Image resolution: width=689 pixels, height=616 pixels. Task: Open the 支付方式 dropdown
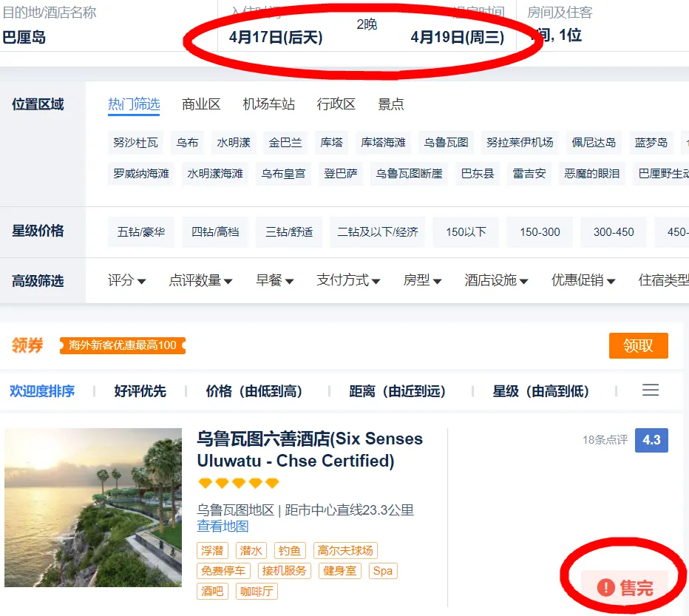[x=348, y=280]
